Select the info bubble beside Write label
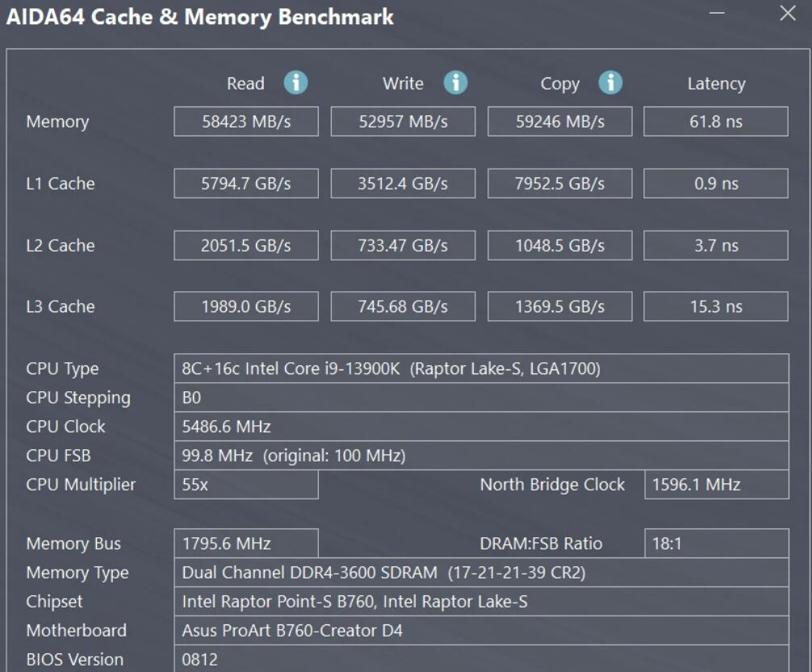This screenshot has width=812, height=672. (453, 83)
